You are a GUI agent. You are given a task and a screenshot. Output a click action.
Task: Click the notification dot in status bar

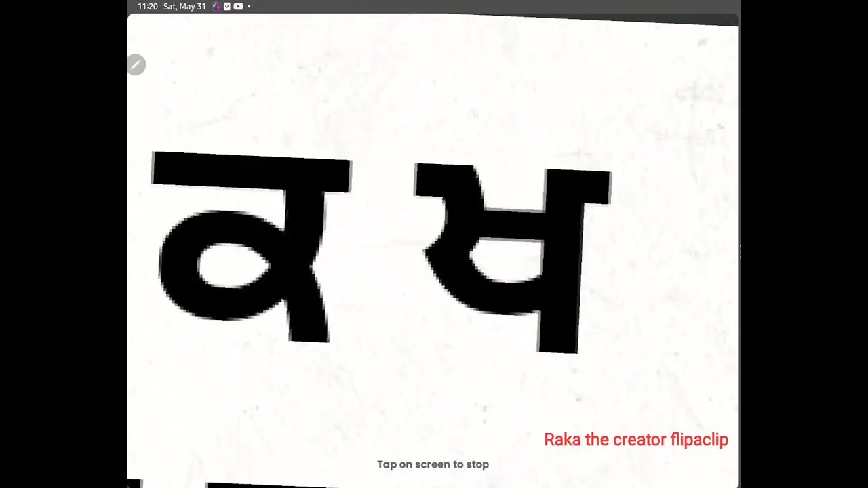click(x=249, y=7)
